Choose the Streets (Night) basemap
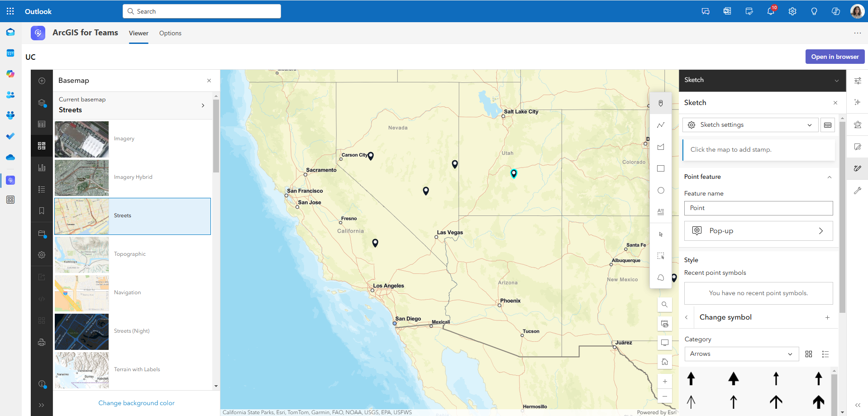Image resolution: width=868 pixels, height=416 pixels. tap(133, 331)
